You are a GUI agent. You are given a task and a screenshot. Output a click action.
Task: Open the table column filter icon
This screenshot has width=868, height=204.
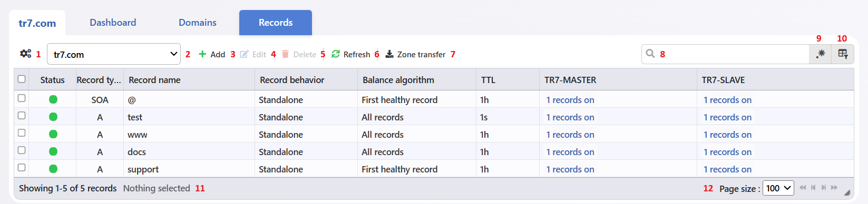pos(843,54)
